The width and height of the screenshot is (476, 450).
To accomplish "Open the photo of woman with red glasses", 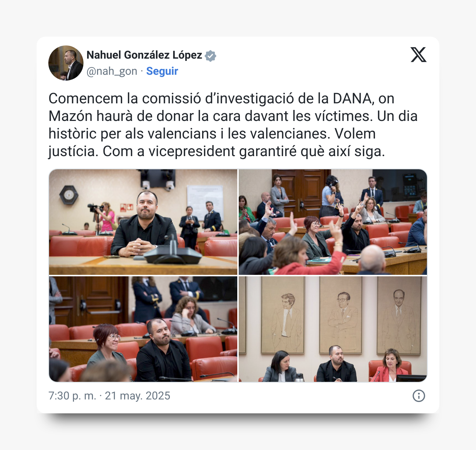I will pyautogui.click(x=143, y=329).
